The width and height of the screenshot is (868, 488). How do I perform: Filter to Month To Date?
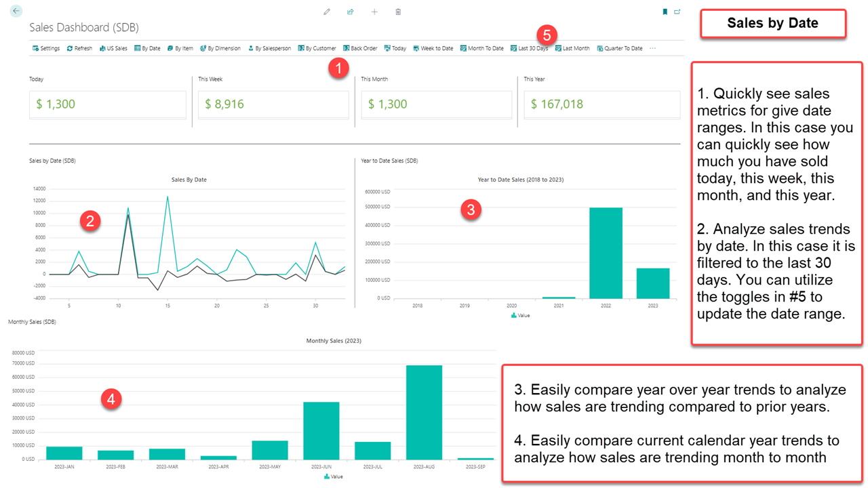(x=481, y=48)
